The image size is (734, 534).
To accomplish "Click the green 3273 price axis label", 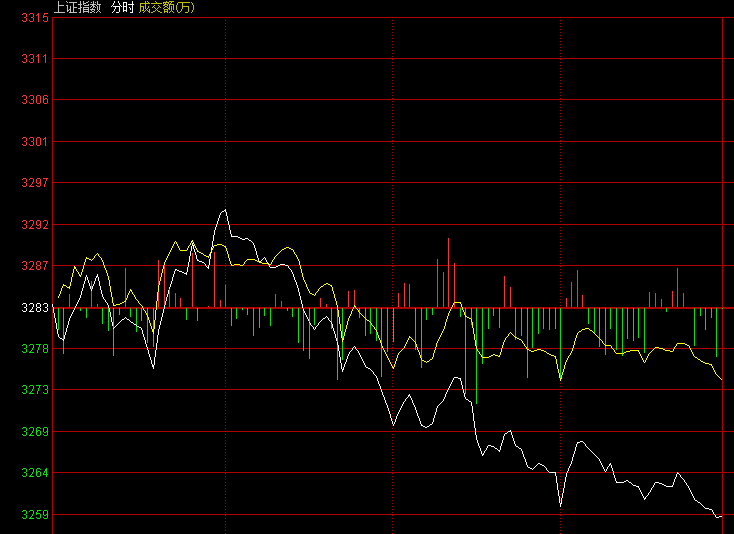I will pos(35,390).
